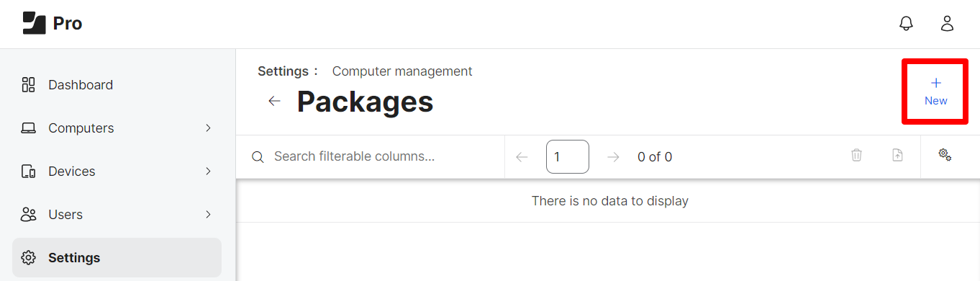The height and width of the screenshot is (281, 980).
Task: Open the notifications bell icon
Action: point(907,23)
